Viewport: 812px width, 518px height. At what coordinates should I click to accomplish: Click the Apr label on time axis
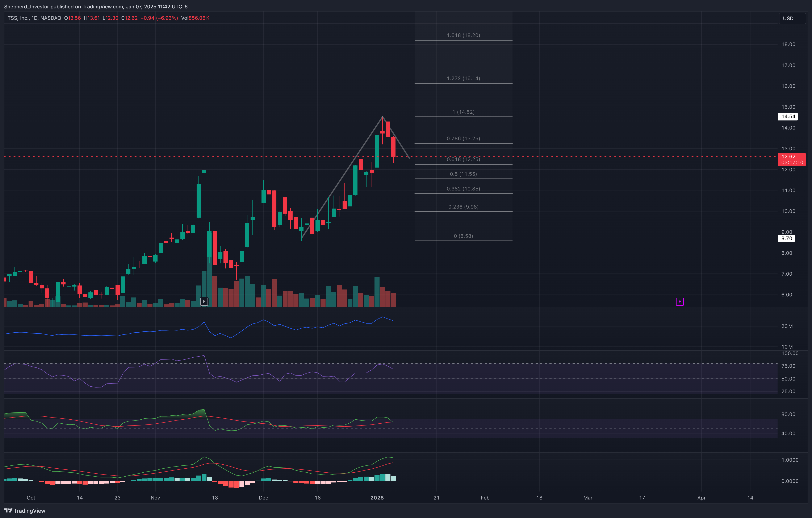point(701,498)
